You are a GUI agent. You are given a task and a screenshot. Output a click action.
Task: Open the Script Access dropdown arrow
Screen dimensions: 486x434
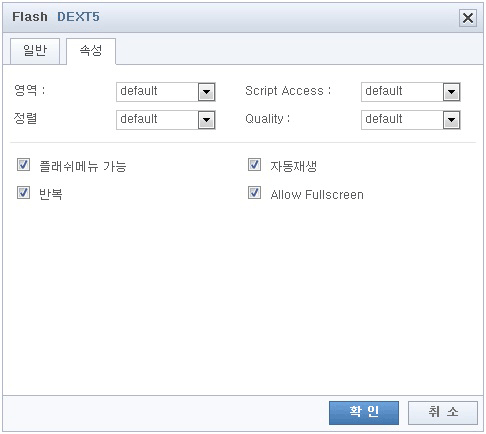coord(451,92)
